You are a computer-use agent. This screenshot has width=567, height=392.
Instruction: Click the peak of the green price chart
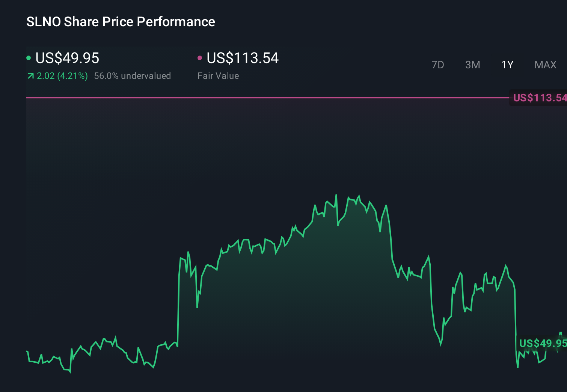(x=337, y=195)
